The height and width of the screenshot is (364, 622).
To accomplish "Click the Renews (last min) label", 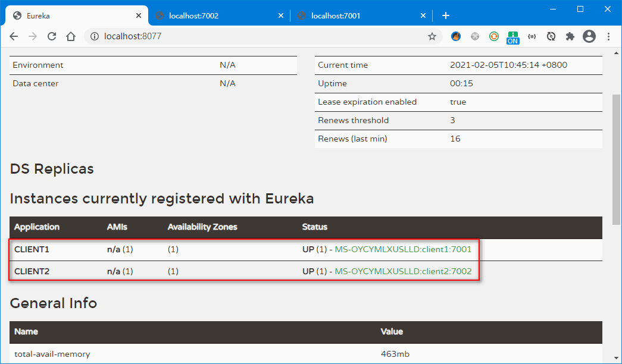I will 352,139.
